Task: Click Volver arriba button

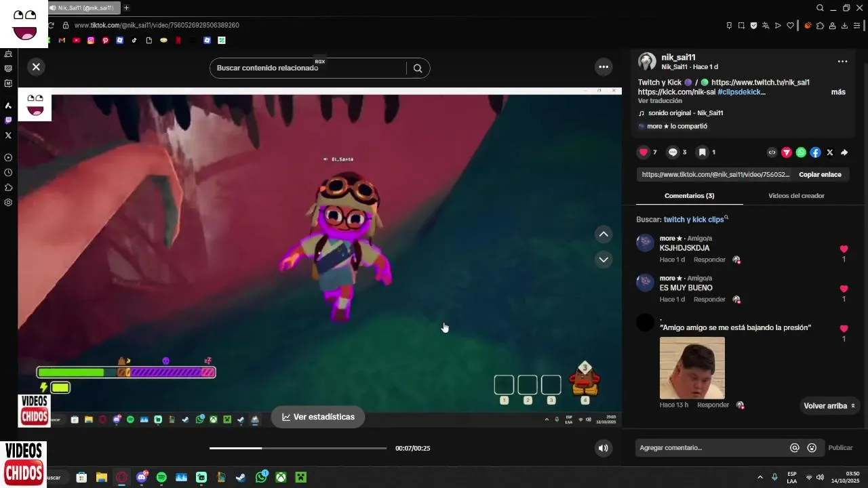Action: [x=829, y=406]
